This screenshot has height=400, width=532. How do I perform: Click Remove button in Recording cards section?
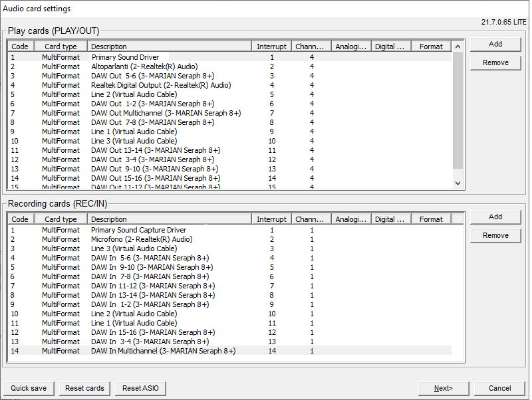pyautogui.click(x=495, y=235)
